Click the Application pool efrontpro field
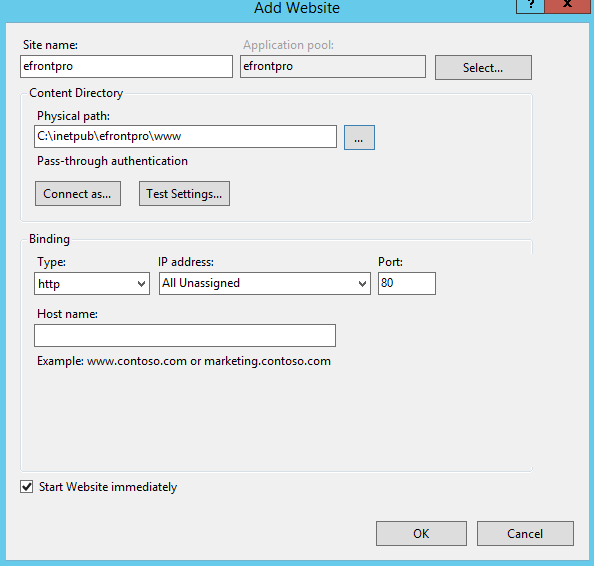This screenshot has width=594, height=566. pyautogui.click(x=333, y=66)
